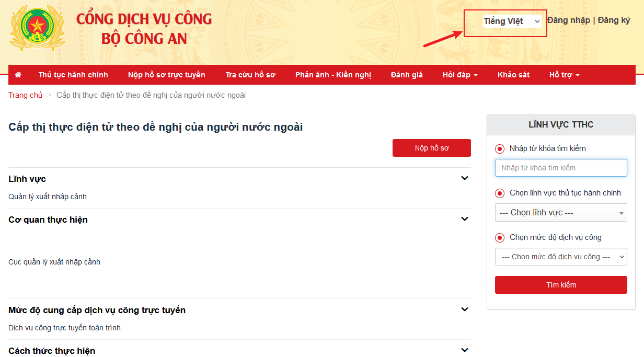Expand the Hỗ trợ dropdown menu
Screen dimensions: 644x357
[x=564, y=75]
